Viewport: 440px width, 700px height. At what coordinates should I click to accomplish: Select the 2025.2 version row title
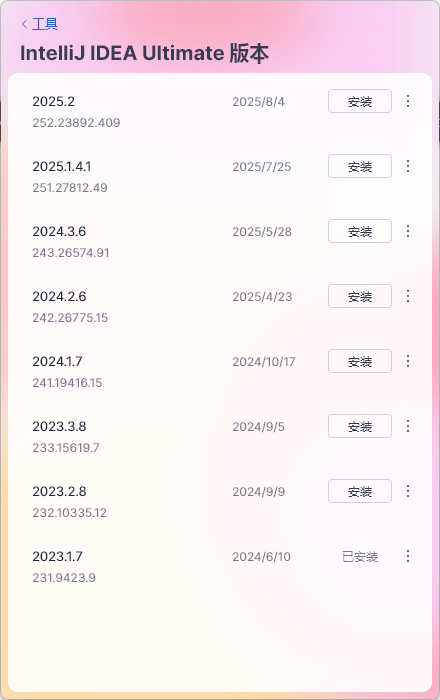tap(54, 101)
